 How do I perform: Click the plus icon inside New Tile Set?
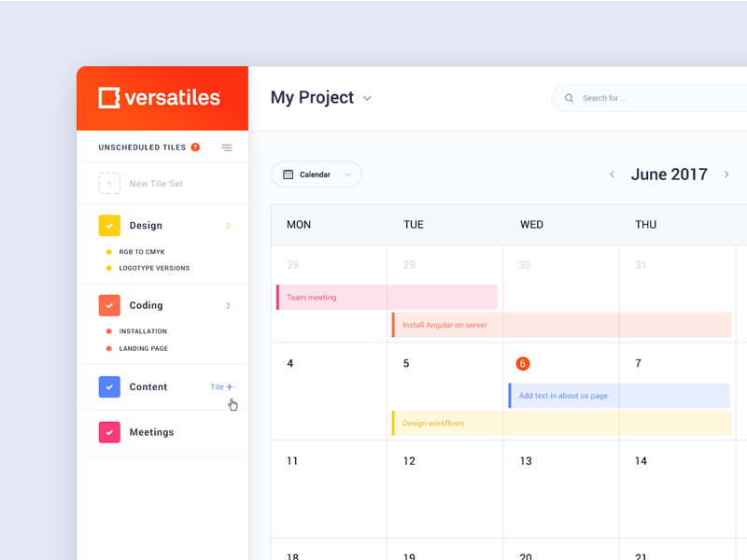tap(109, 183)
